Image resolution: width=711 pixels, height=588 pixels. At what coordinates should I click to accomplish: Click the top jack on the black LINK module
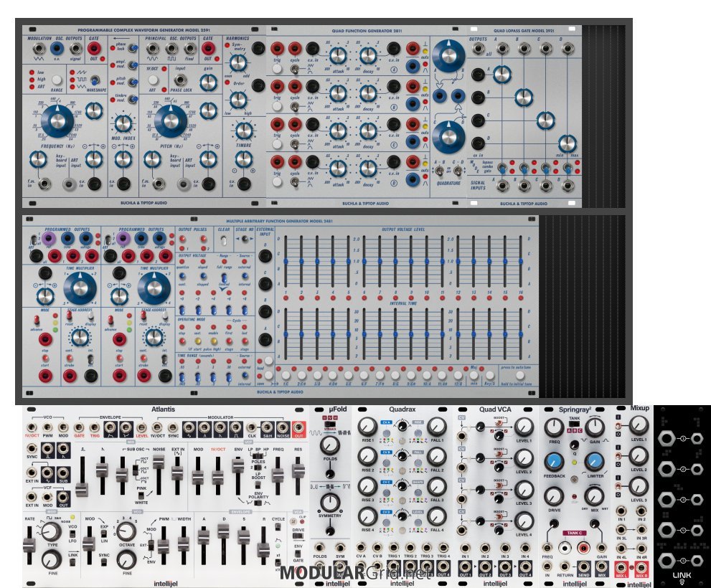click(x=666, y=438)
